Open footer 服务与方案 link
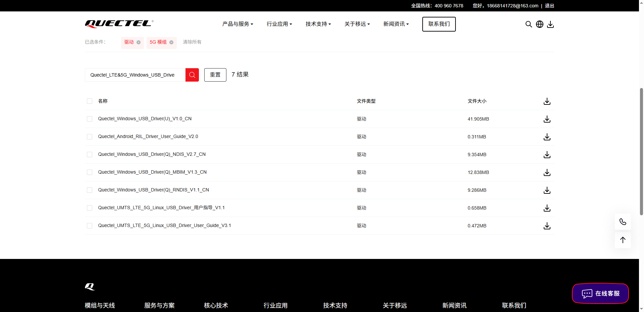Image resolution: width=644 pixels, height=312 pixels. coord(159,305)
